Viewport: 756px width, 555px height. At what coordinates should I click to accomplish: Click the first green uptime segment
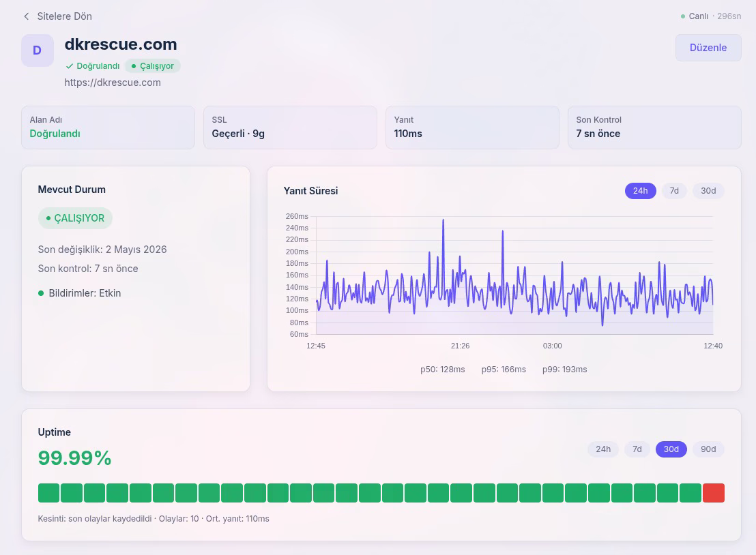tap(48, 493)
